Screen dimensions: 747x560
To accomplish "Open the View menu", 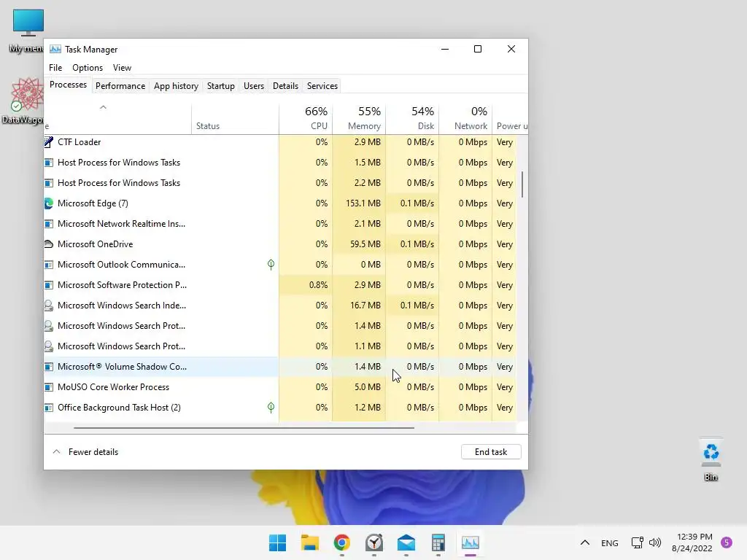I will (x=122, y=68).
